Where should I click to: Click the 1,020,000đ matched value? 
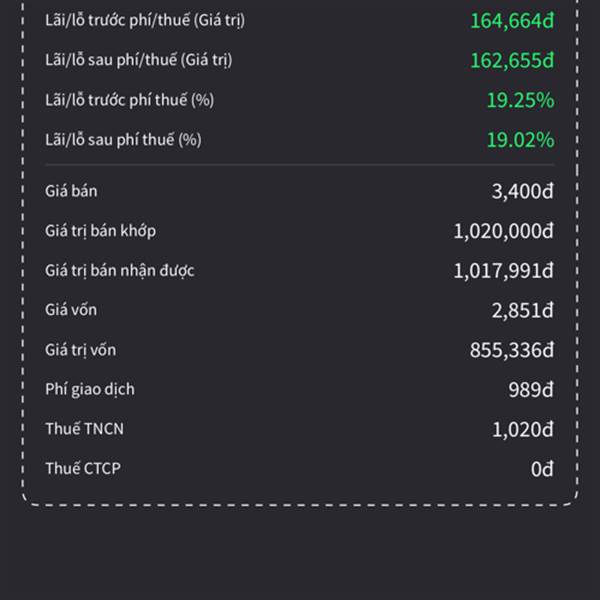[x=503, y=232]
